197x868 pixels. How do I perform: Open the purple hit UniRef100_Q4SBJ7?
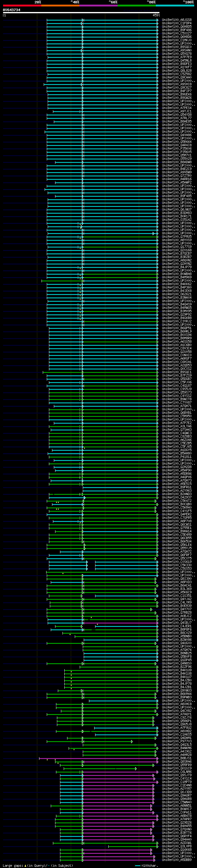(177, 623)
